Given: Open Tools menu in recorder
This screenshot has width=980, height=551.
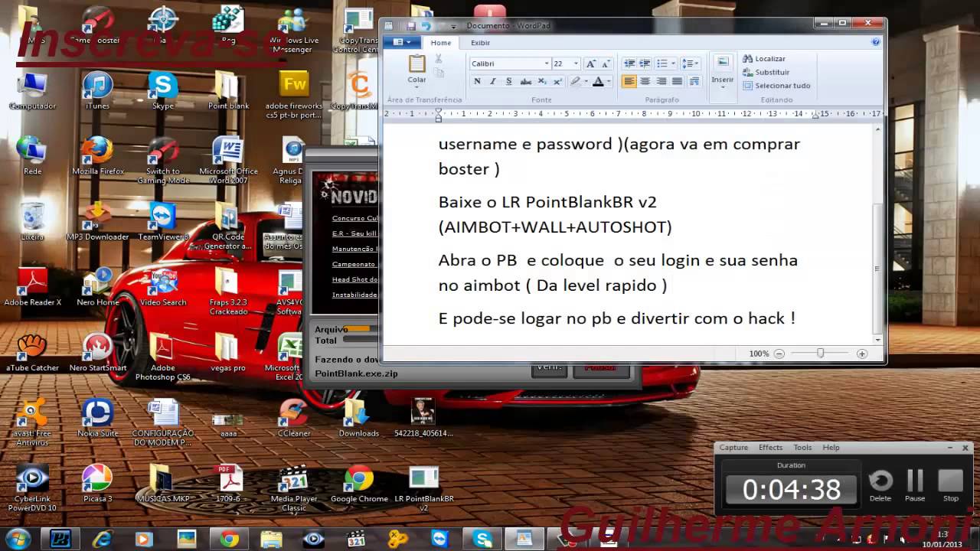Looking at the screenshot, I should click(x=802, y=448).
